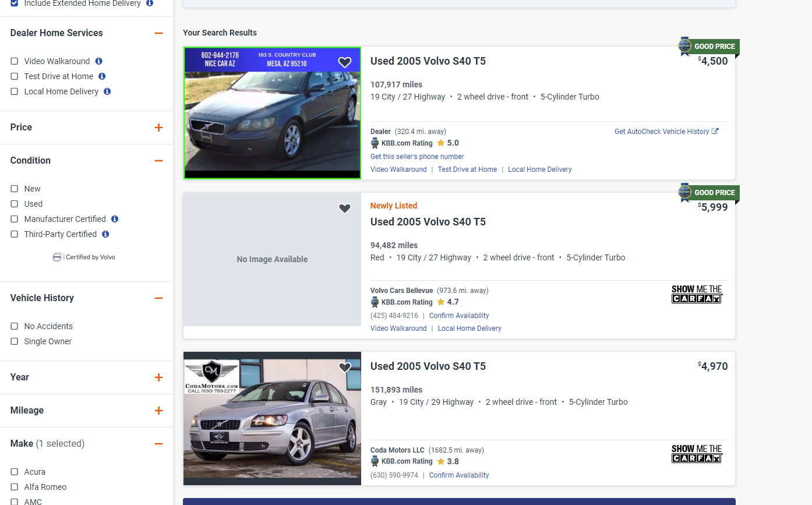Screen dimensions: 812x505
Task: Show info for Manufacturer Certified
Action: (115, 219)
